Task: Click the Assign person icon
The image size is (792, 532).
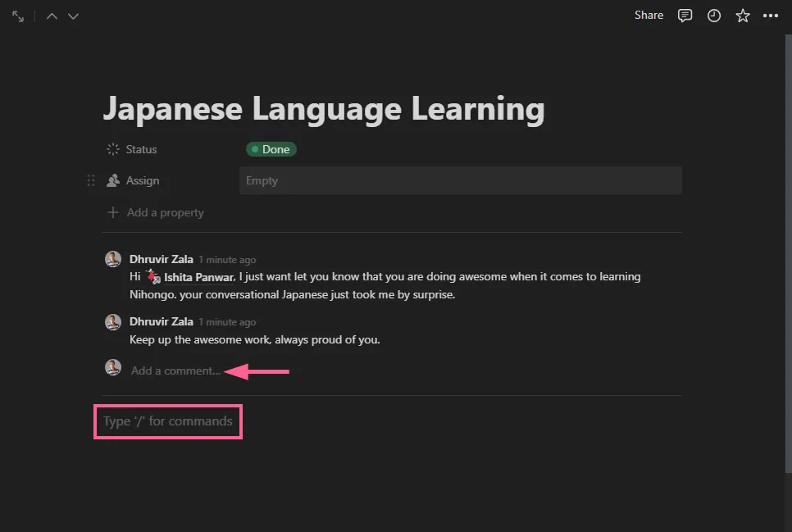Action: [112, 180]
